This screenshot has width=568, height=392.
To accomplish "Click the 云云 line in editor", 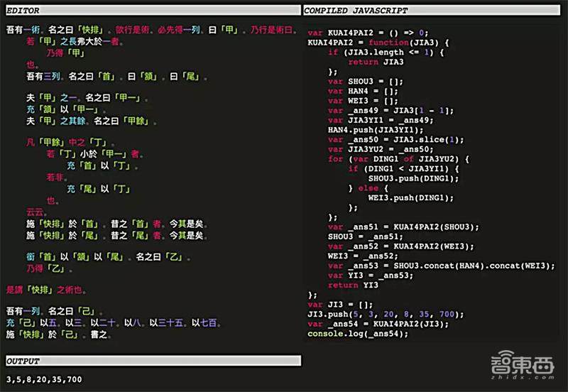I will 34,212.
